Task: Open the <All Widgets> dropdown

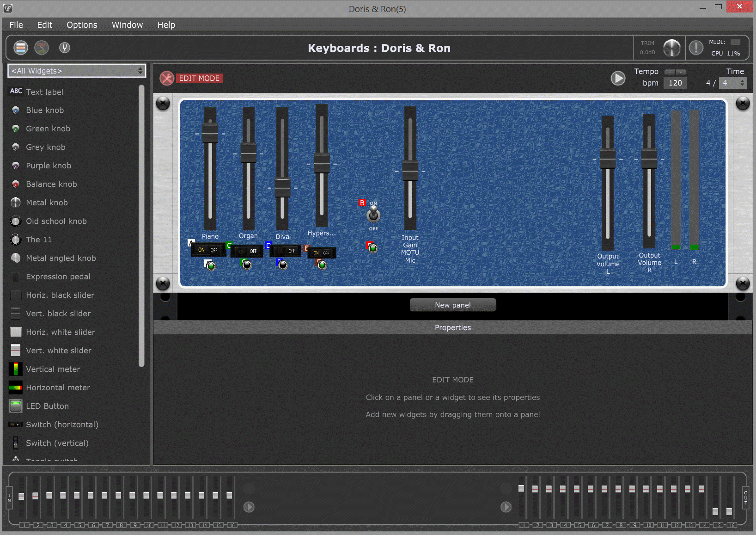Action: [x=77, y=70]
